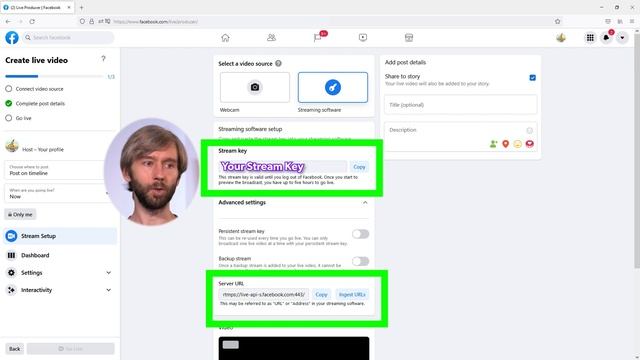The width and height of the screenshot is (640, 360).
Task: Select the Webcam video source
Action: pyautogui.click(x=255, y=87)
